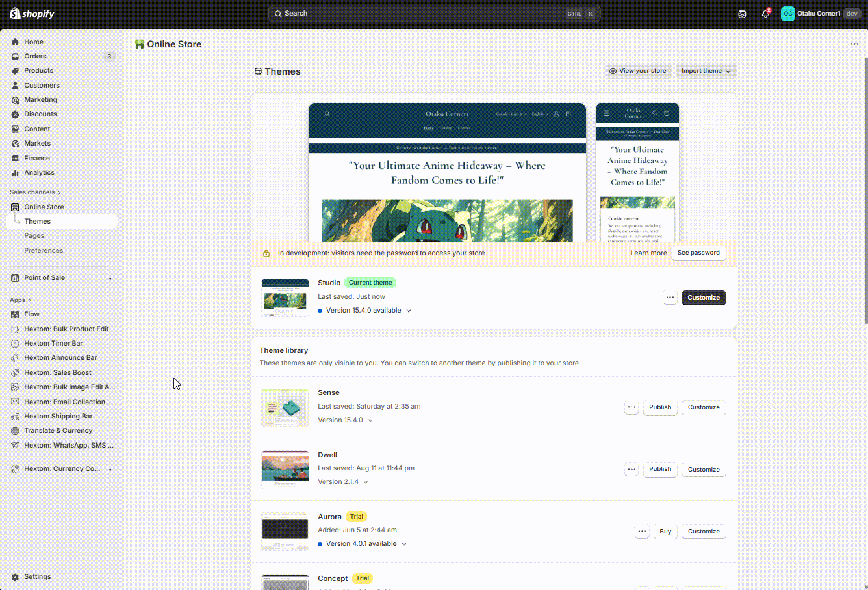Expand the Apps section
Viewport: 868px width, 590px height.
coord(20,300)
